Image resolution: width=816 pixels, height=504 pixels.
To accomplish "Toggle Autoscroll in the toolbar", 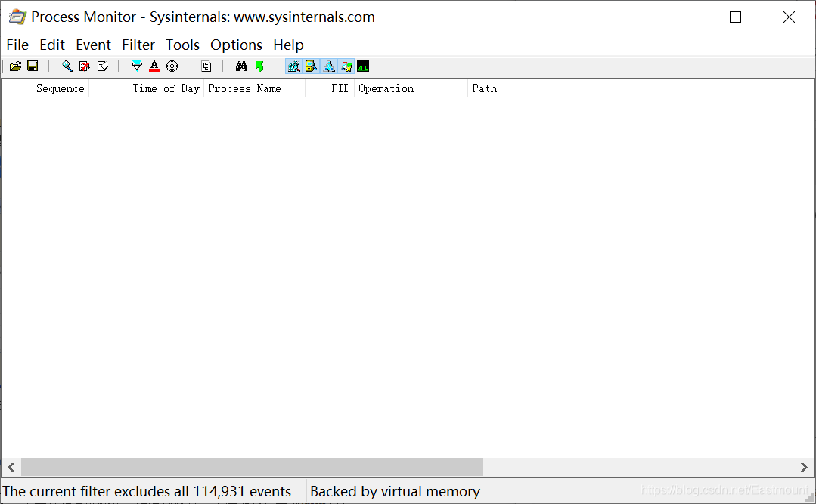I will click(x=85, y=66).
